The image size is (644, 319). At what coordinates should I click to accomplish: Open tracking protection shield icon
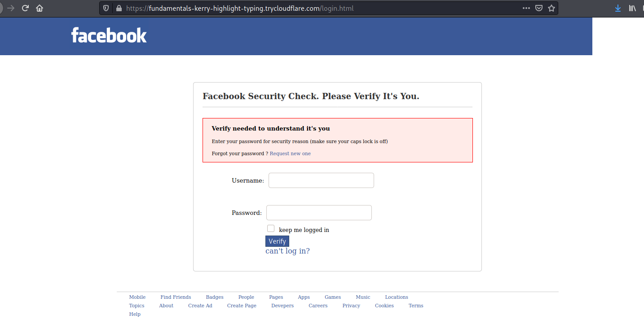(106, 8)
